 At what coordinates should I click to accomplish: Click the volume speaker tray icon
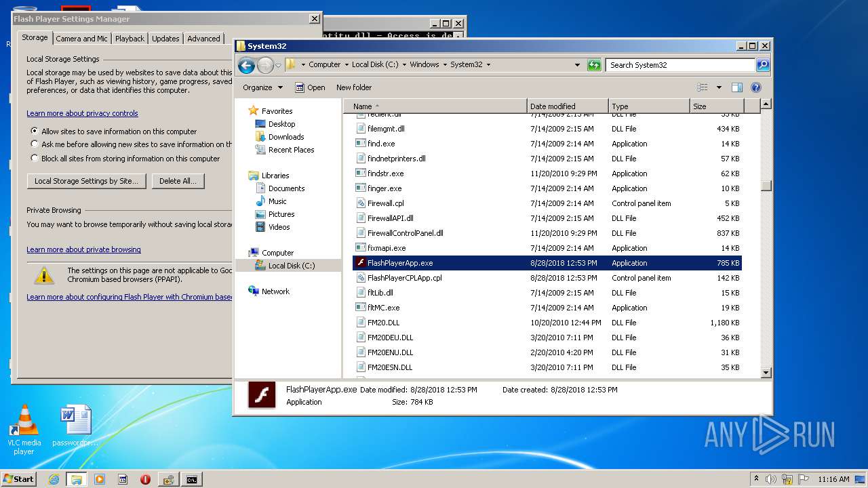click(771, 479)
